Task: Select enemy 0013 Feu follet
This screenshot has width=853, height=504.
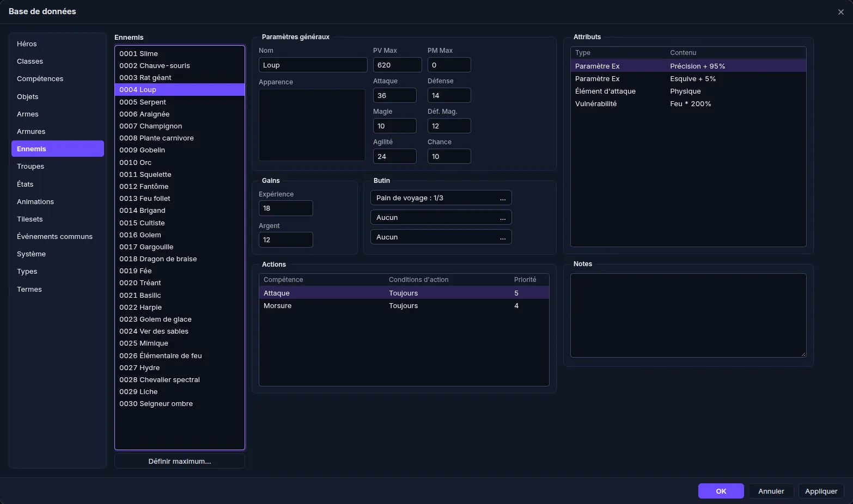Action: (180, 198)
